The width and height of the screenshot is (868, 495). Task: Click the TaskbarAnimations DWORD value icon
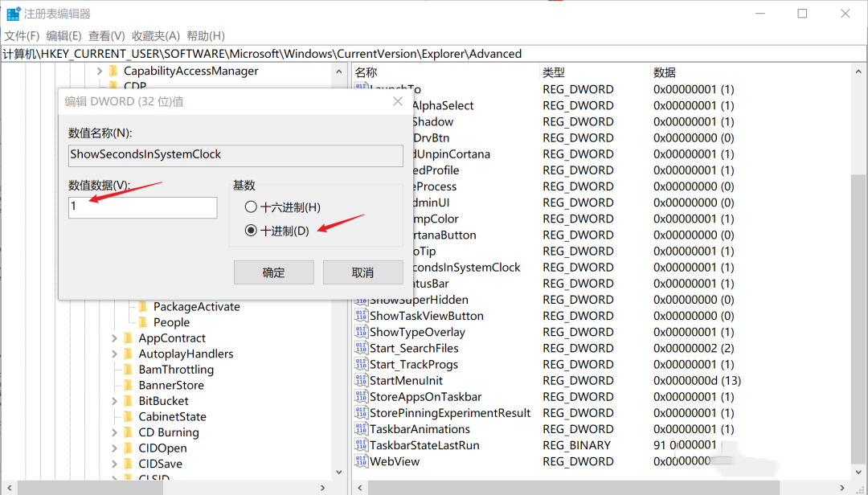pos(361,429)
